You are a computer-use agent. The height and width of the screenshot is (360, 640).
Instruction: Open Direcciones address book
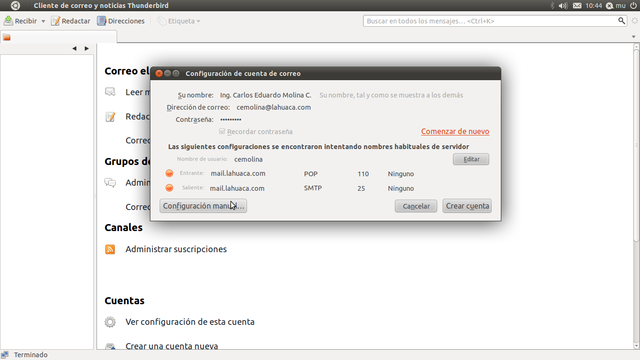121,21
